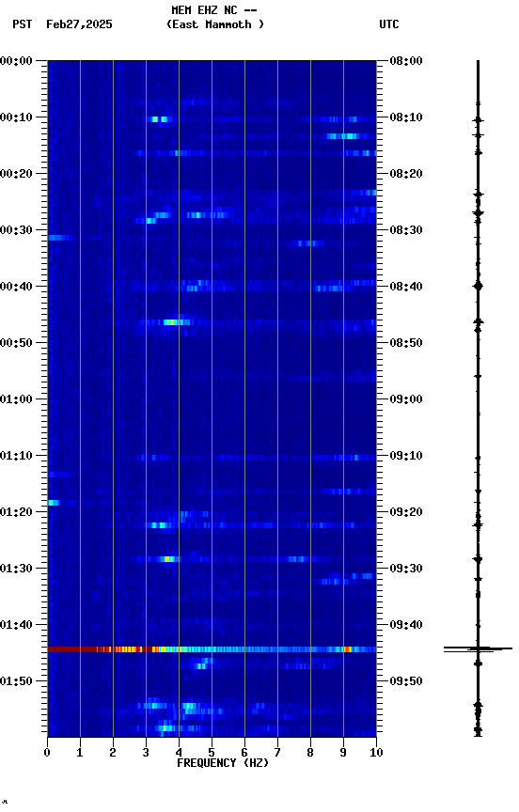
Task: Click the UTC time label 08:10
Action: pos(406,117)
